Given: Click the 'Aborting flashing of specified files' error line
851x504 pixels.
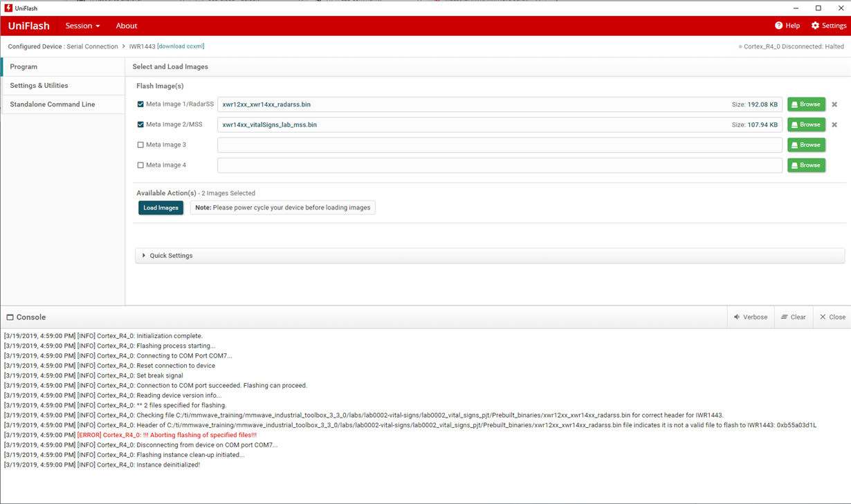Looking at the screenshot, I should 130,436.
